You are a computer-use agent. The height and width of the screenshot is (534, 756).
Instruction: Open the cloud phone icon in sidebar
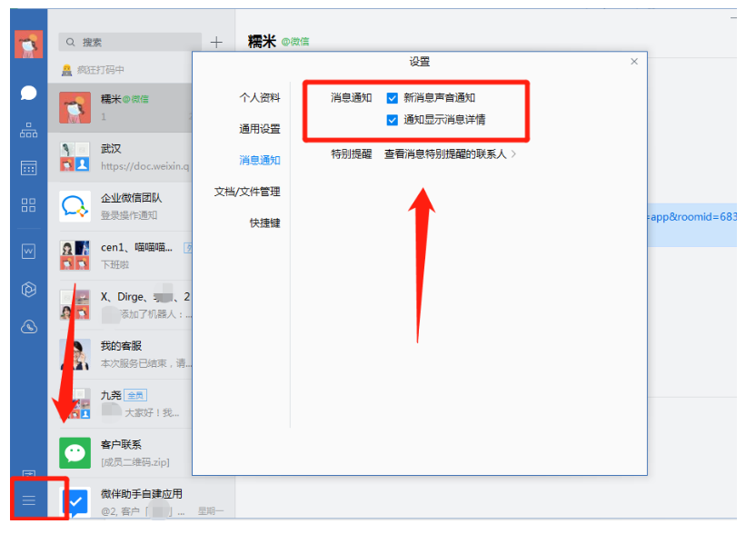pyautogui.click(x=29, y=326)
